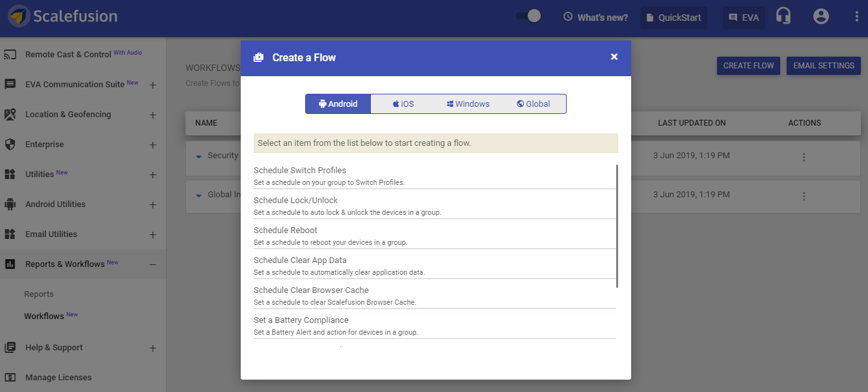The width and height of the screenshot is (868, 392).
Task: Click the ACTIONS column header
Action: tap(804, 123)
